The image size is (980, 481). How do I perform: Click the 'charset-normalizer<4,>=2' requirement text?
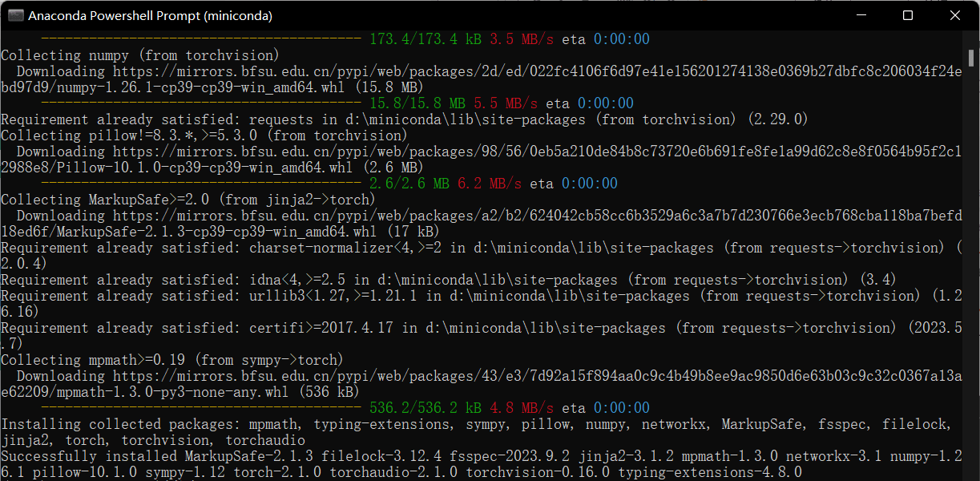coord(345,248)
